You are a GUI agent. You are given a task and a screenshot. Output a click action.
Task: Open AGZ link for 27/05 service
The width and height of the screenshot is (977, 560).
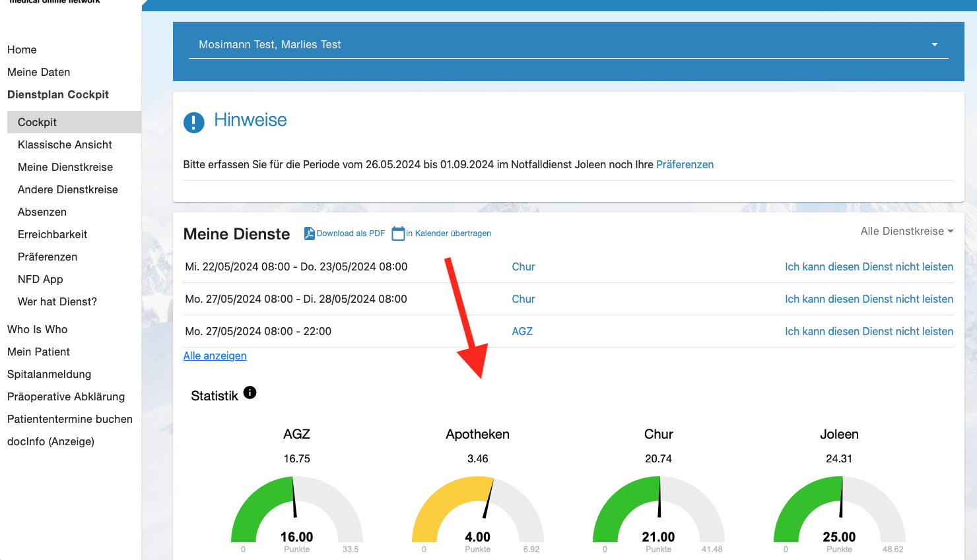pyautogui.click(x=522, y=331)
